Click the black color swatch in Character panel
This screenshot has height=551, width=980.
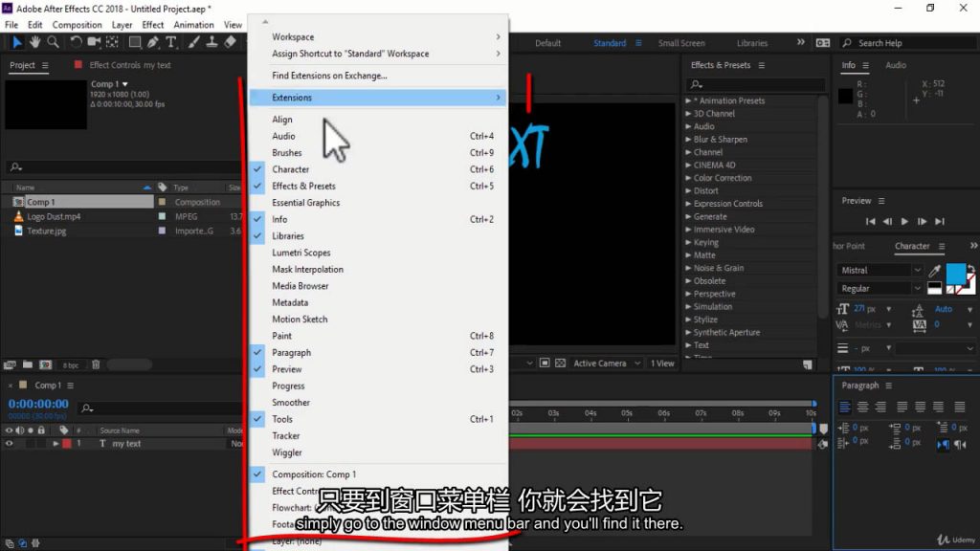(934, 287)
